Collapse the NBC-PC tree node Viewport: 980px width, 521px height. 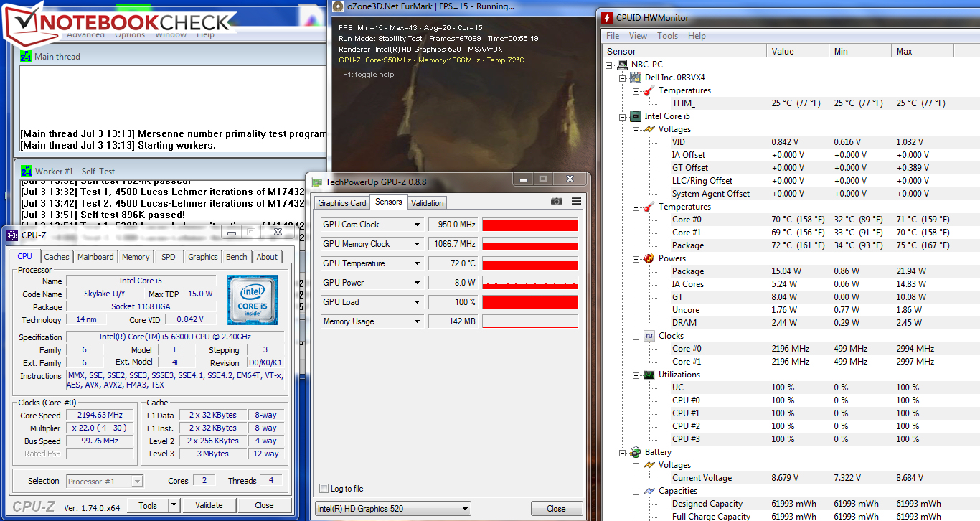point(611,65)
